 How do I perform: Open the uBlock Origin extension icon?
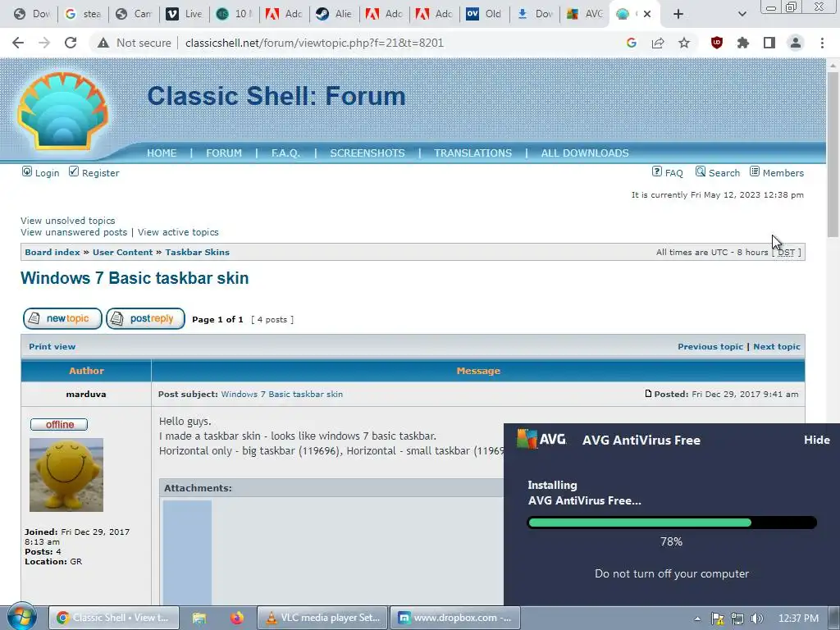point(717,43)
